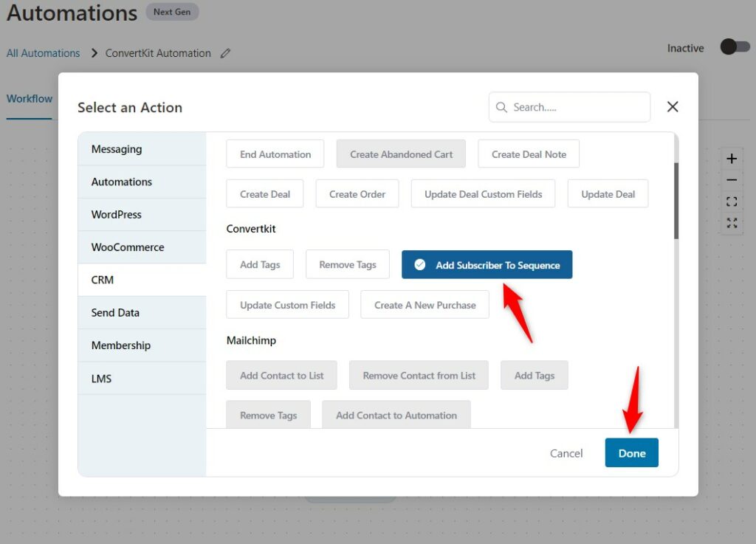
Task: Select Update Custom Fields action
Action: point(287,305)
